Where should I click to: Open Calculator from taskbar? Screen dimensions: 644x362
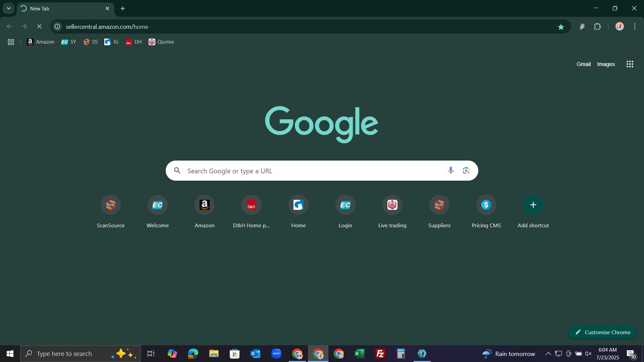tap(401, 354)
